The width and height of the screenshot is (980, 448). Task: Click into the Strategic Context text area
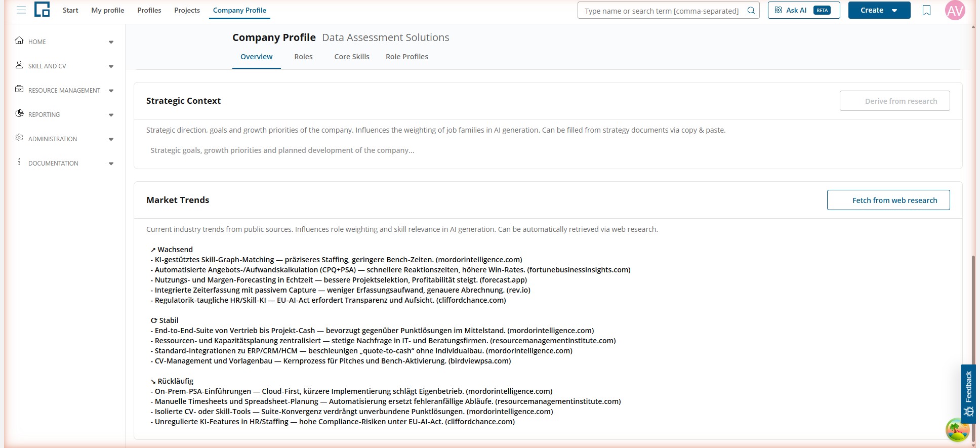[x=548, y=150]
